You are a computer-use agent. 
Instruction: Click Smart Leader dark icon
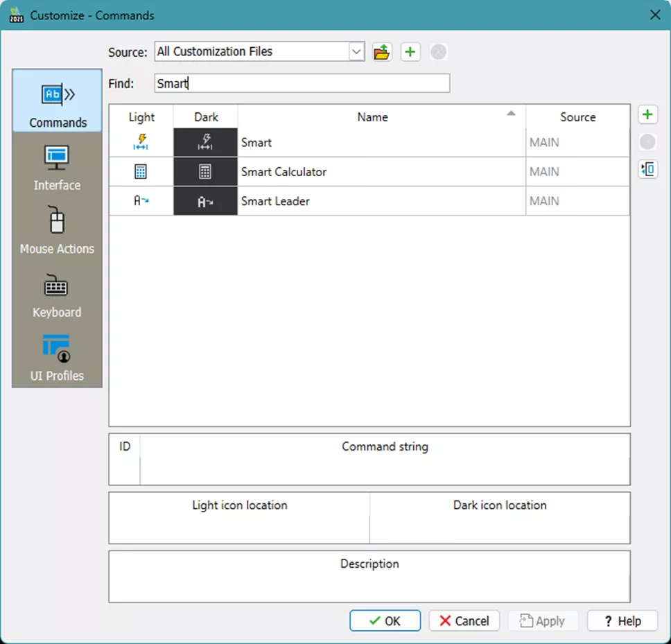[205, 201]
